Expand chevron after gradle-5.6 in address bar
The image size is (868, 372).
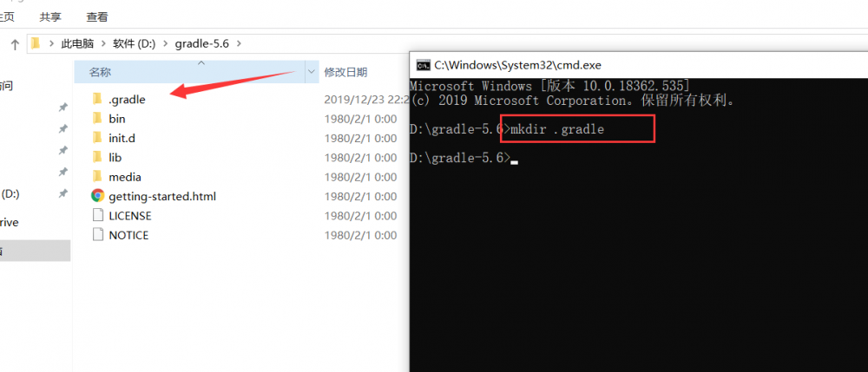click(x=239, y=43)
